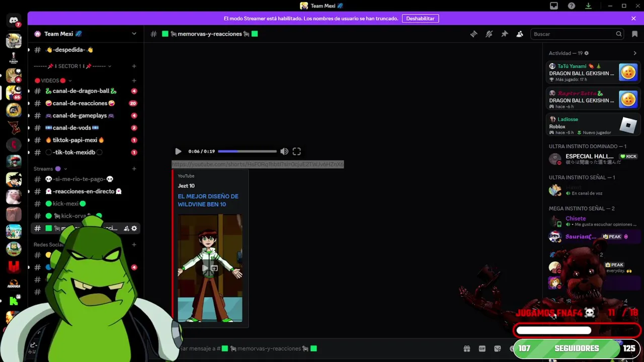Open the inbox icon in title bar
Screen dimensions: 644x362
coord(554,6)
